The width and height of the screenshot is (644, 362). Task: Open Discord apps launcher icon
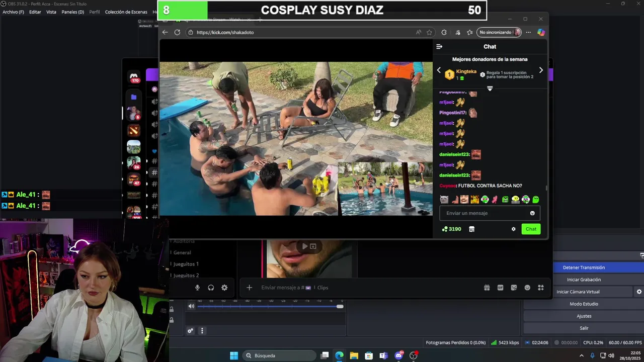click(541, 288)
